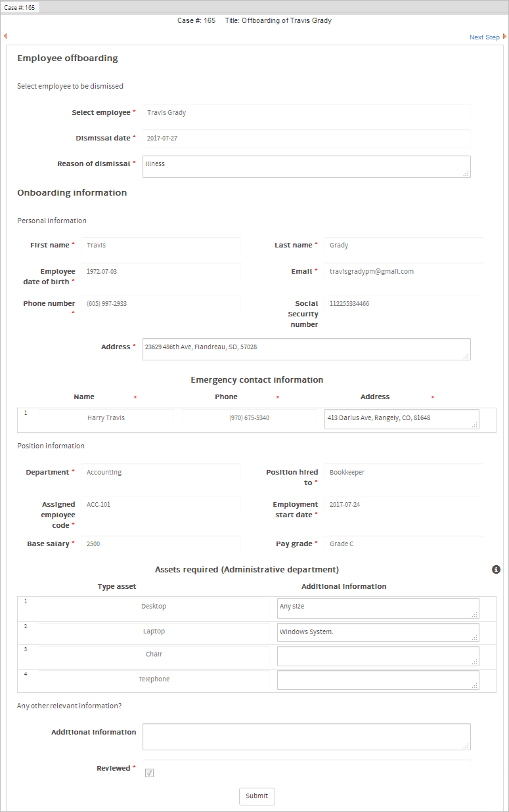Toggle the Reviewed checkbox

150,773
